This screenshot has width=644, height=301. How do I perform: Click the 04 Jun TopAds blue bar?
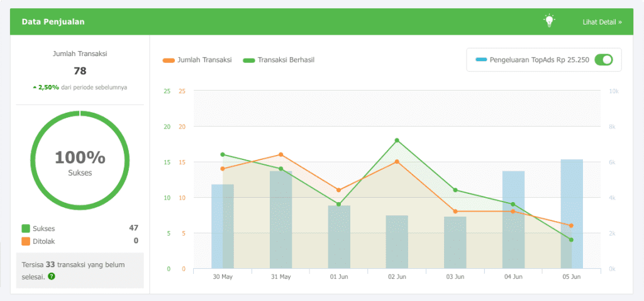point(513,220)
